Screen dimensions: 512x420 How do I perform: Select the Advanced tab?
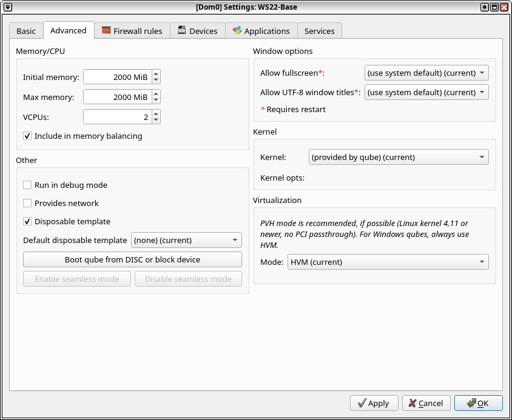pos(69,30)
